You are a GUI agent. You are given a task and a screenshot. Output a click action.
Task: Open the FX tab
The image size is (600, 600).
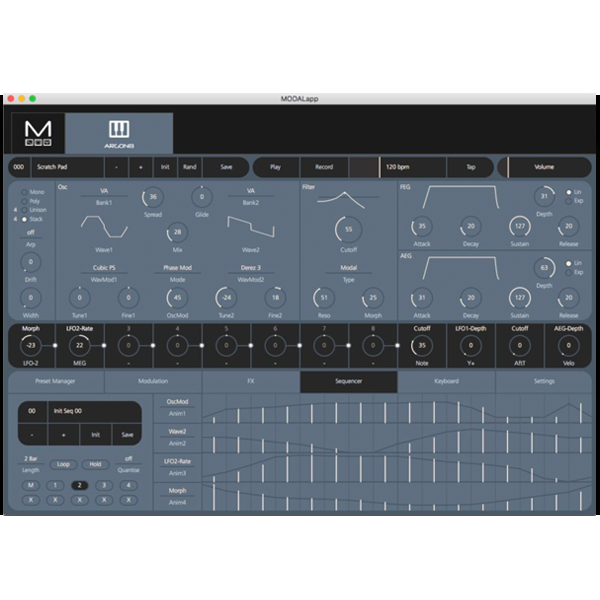(250, 381)
